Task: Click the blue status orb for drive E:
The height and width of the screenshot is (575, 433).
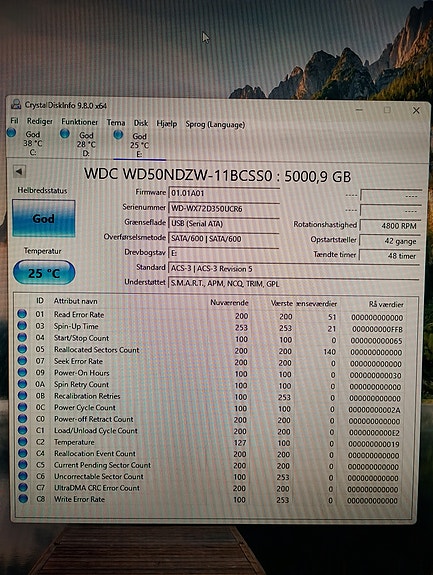Action: point(118,135)
